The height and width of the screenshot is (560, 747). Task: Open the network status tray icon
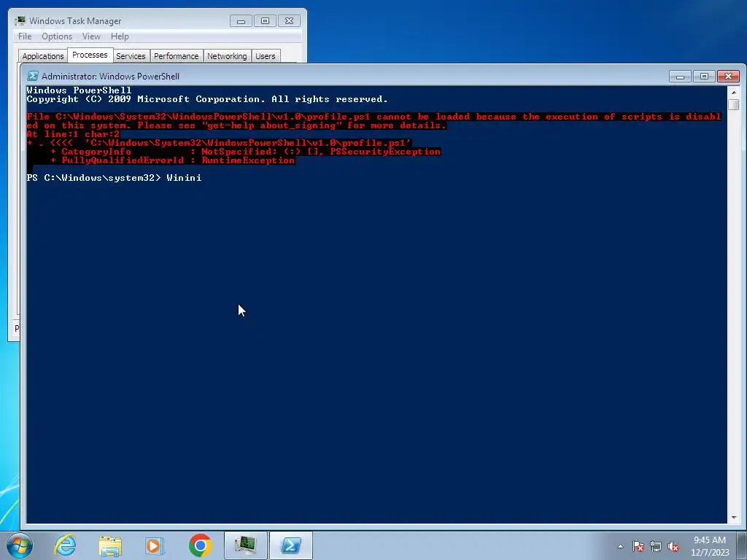[656, 546]
